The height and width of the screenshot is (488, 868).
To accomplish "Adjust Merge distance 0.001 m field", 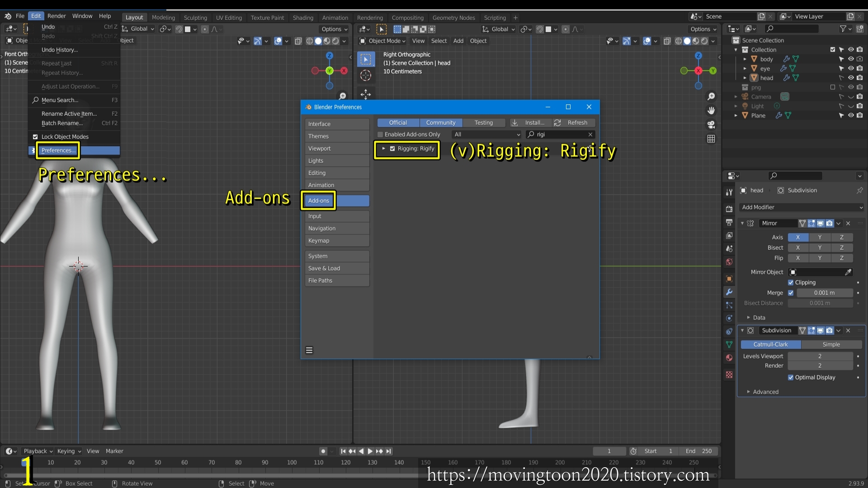I will (x=824, y=293).
